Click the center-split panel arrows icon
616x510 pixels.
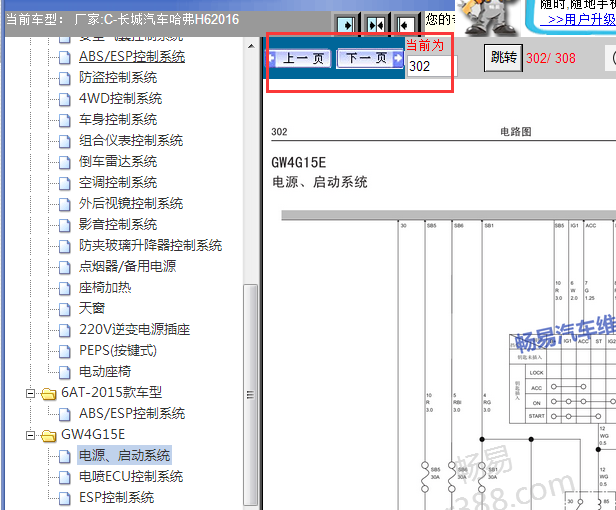tap(376, 26)
